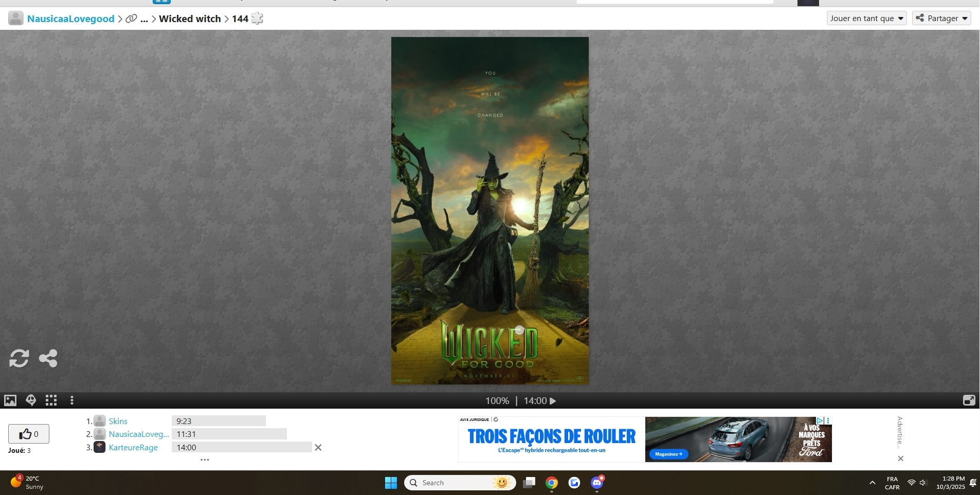Open the Wi-Fi network icon in tray
This screenshot has height=495, width=980.
tap(912, 483)
